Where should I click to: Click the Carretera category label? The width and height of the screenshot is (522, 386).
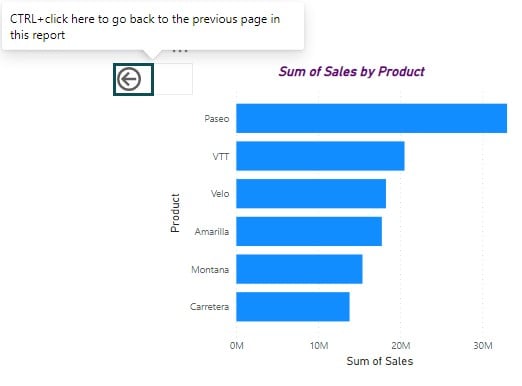click(209, 307)
